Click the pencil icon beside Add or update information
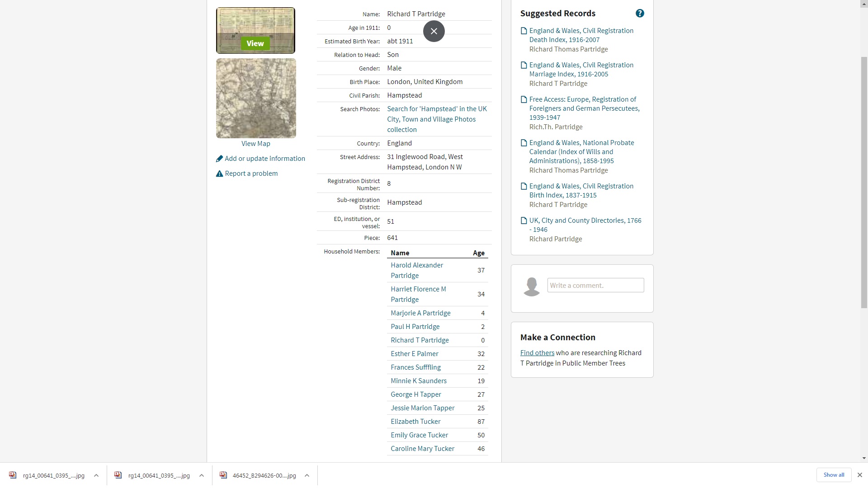Image resolution: width=868 pixels, height=488 pixels. click(219, 159)
